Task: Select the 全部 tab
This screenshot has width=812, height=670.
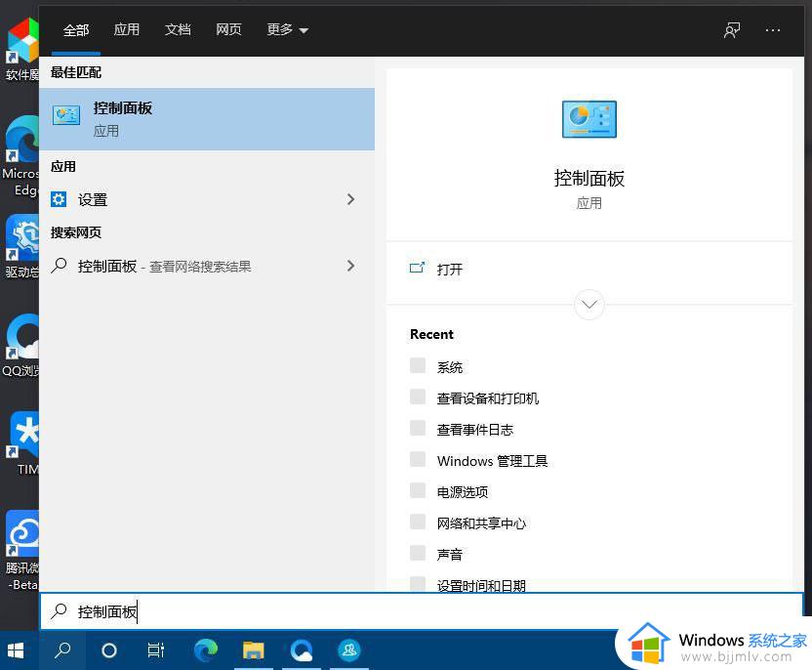Action: [75, 30]
